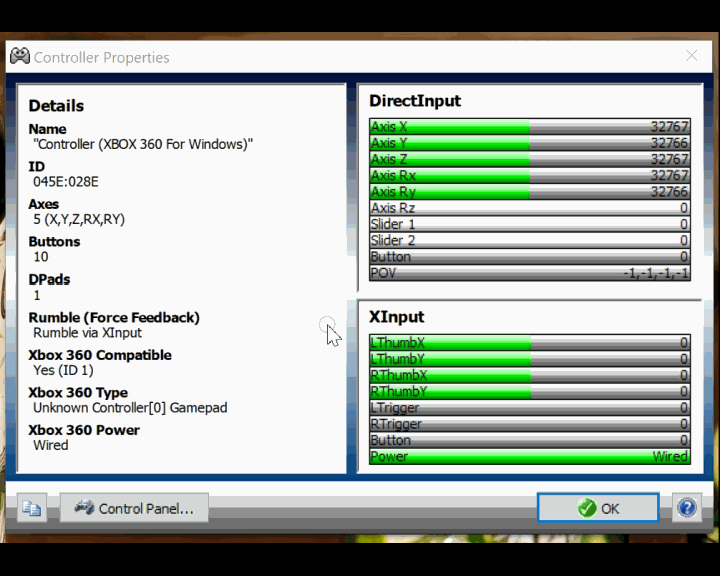This screenshot has height=576, width=720.
Task: Click the LTrigger row
Action: point(530,407)
